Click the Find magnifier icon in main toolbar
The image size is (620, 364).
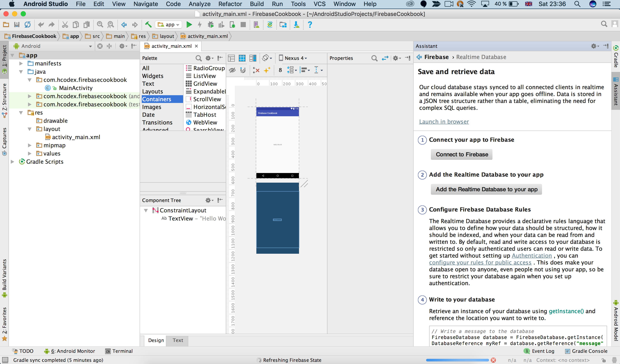pyautogui.click(x=100, y=25)
